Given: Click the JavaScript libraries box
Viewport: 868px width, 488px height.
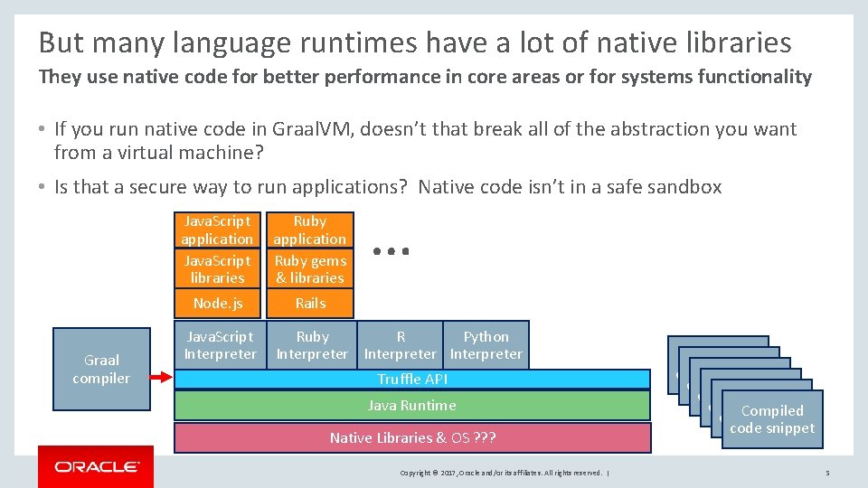Looking at the screenshot, I should pos(217,269).
